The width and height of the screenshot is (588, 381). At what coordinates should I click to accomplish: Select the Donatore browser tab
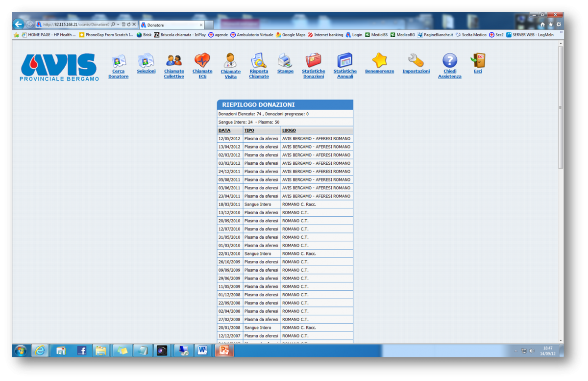(171, 25)
